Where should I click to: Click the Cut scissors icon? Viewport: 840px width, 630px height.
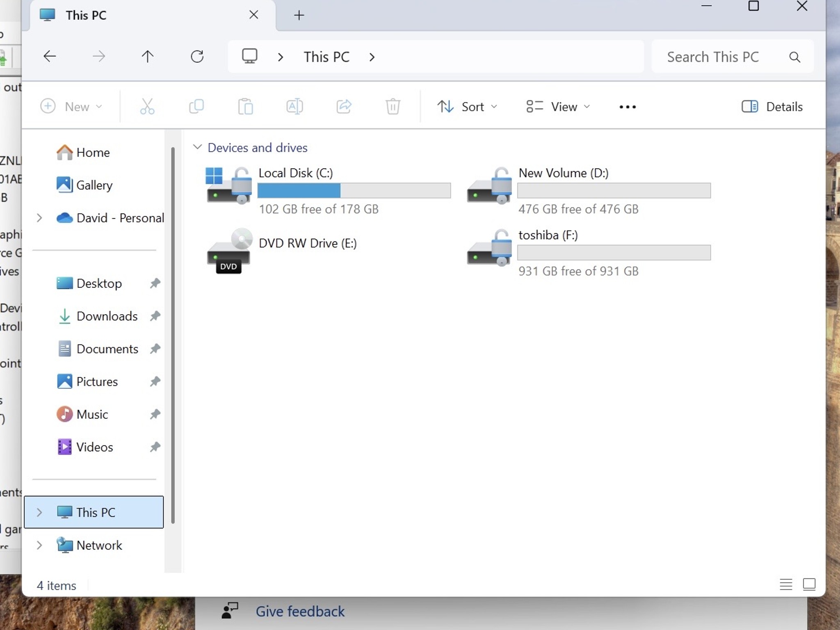point(147,107)
